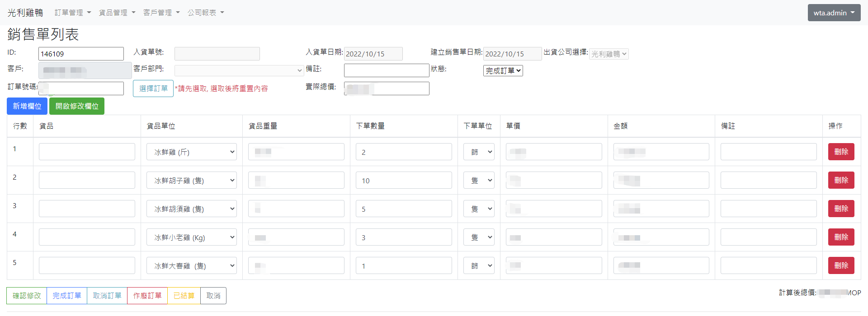868x316 pixels.
Task: Open the 客戶部門 dropdown
Action: click(x=239, y=70)
